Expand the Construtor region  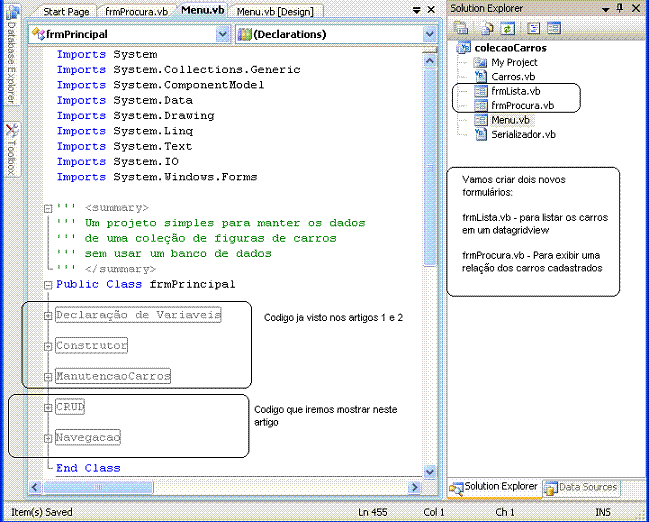[48, 346]
